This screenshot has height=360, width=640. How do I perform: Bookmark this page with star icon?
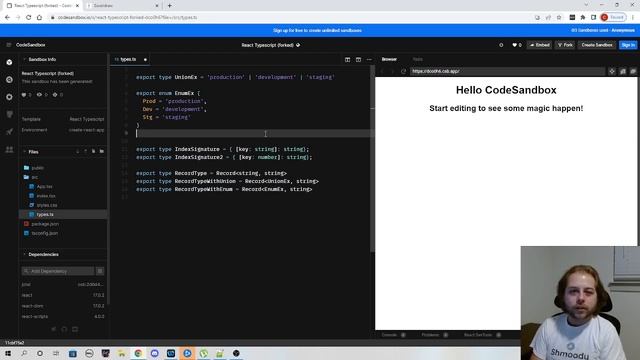tap(559, 18)
